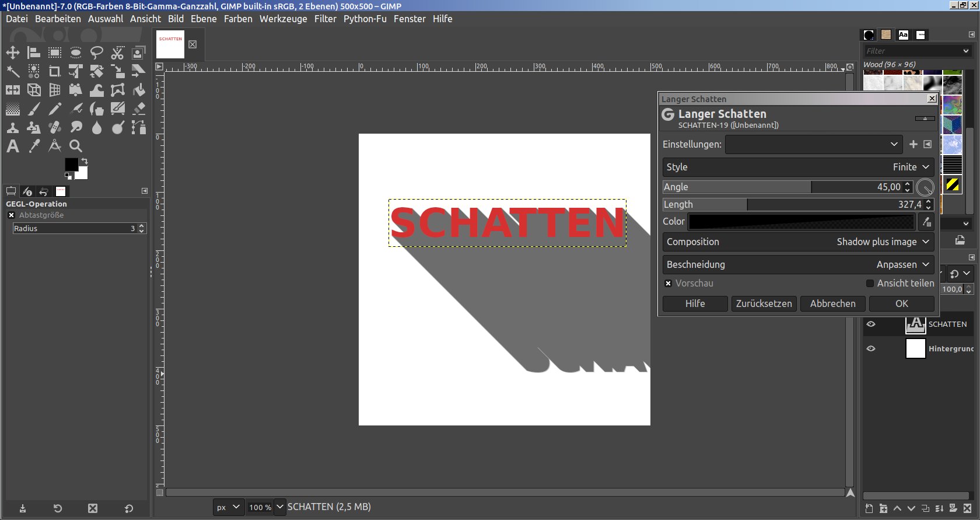Uncheck the Vorschau preview checkbox
This screenshot has width=980, height=520.
coord(668,284)
